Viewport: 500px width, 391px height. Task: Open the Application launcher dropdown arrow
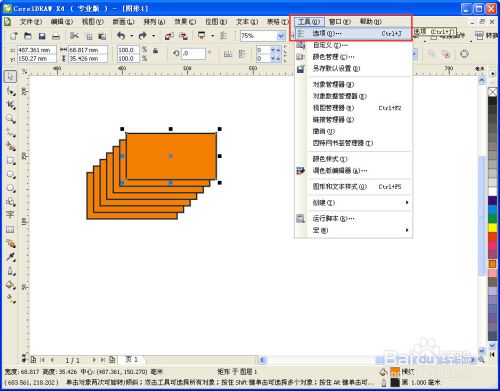[x=212, y=36]
